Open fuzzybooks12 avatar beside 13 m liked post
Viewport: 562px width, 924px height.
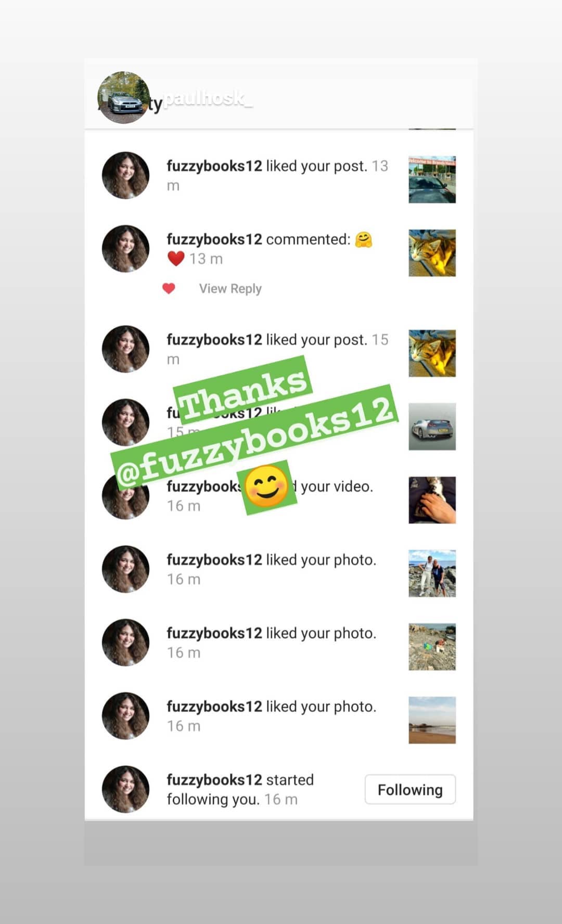125,175
